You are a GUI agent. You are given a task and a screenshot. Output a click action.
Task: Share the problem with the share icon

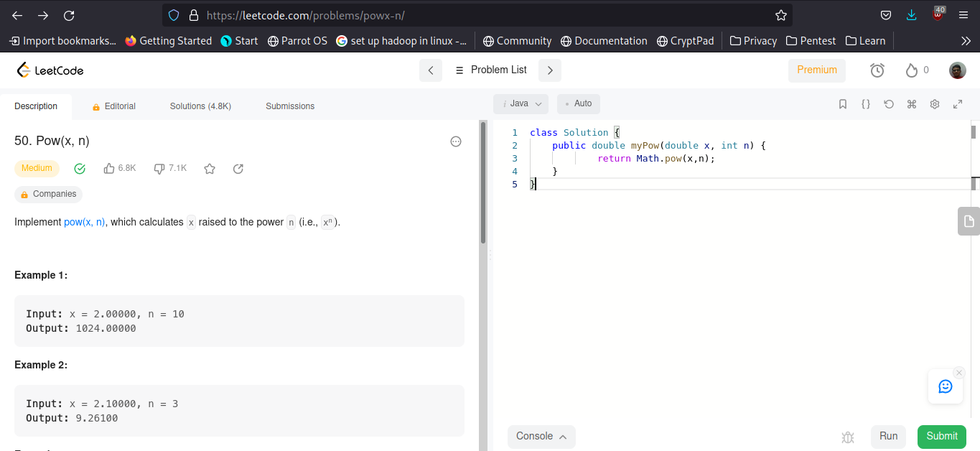point(238,169)
